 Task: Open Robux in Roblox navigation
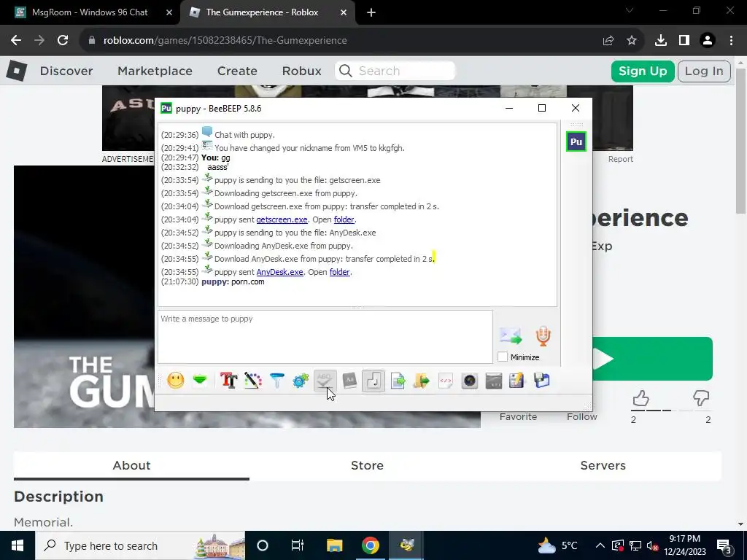coord(301,71)
